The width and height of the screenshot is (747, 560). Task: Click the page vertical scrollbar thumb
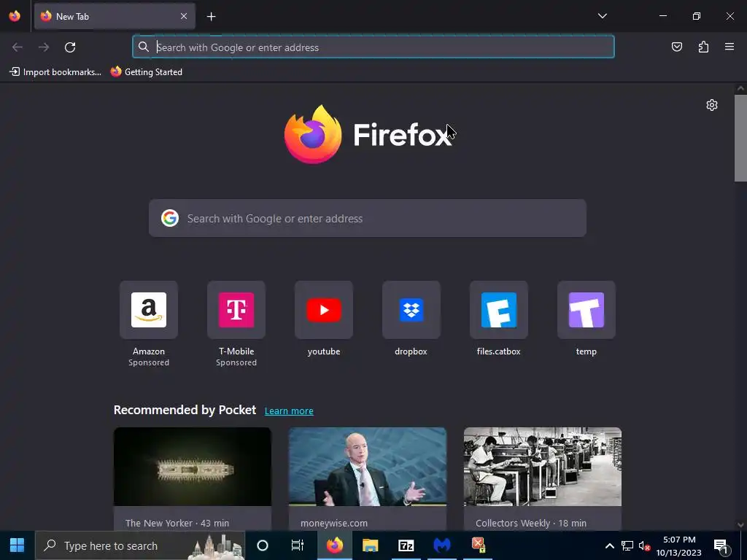click(740, 138)
